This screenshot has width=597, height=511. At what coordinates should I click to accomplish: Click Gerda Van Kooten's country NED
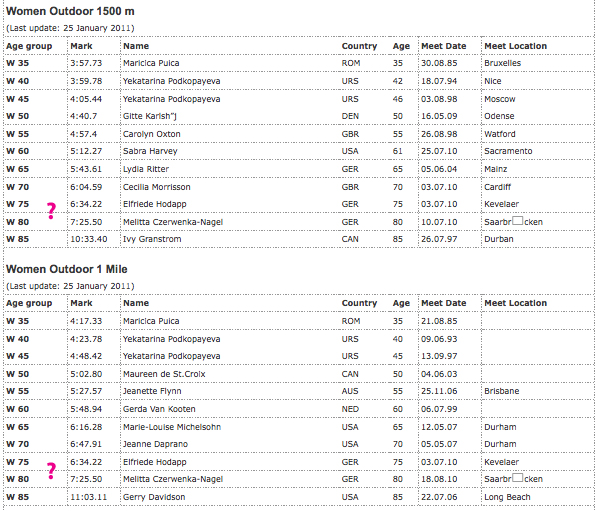[x=350, y=409]
